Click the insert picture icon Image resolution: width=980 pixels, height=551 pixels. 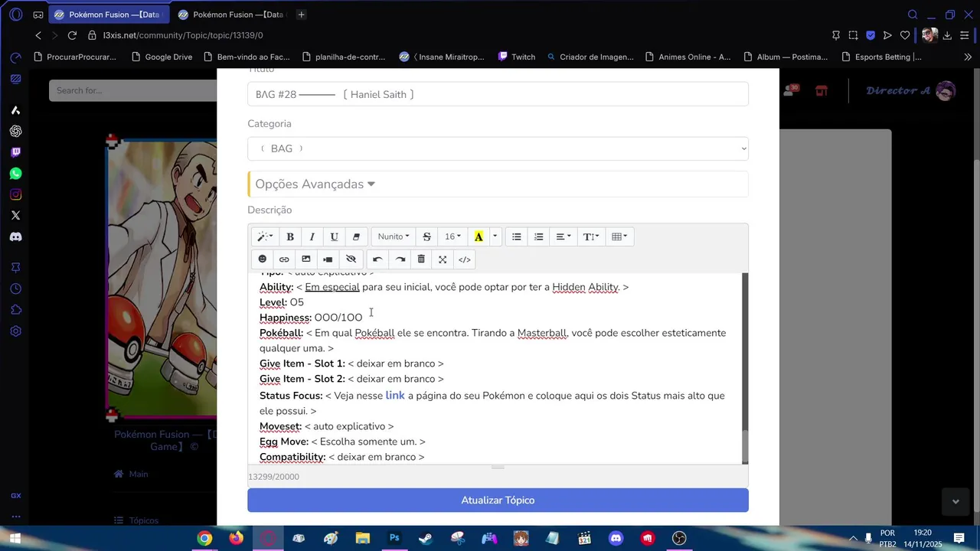tap(306, 259)
